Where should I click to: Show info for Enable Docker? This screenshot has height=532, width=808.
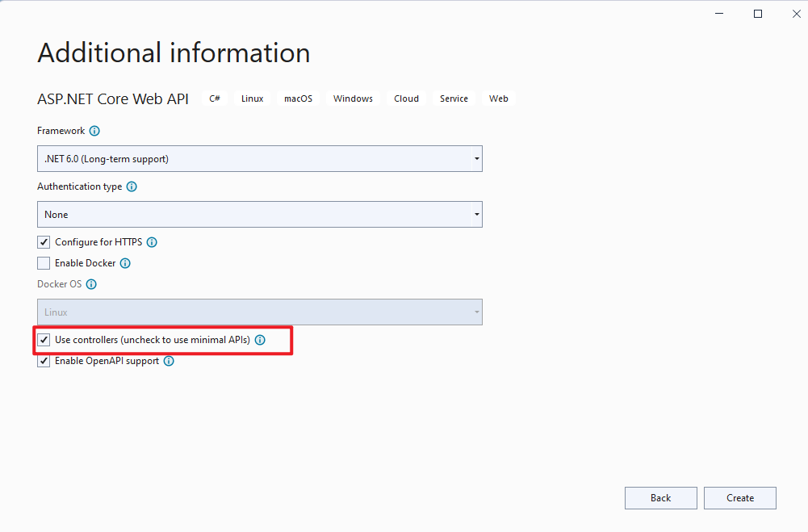tap(125, 263)
